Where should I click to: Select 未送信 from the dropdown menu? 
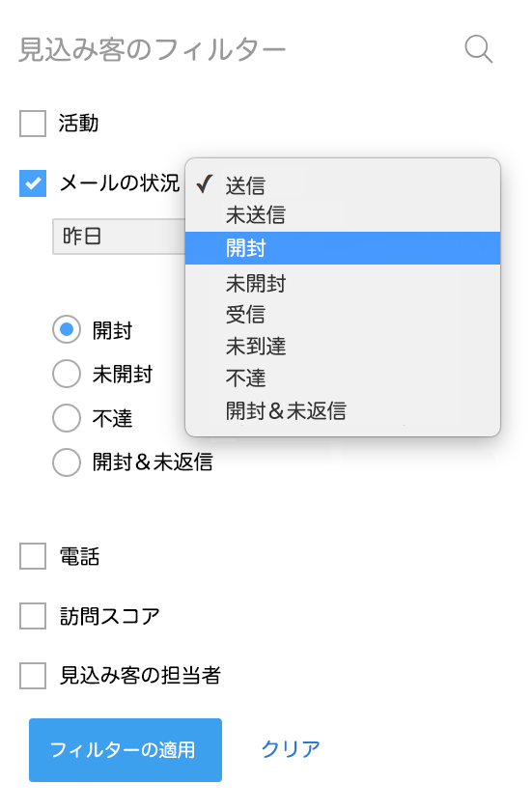pos(343,214)
